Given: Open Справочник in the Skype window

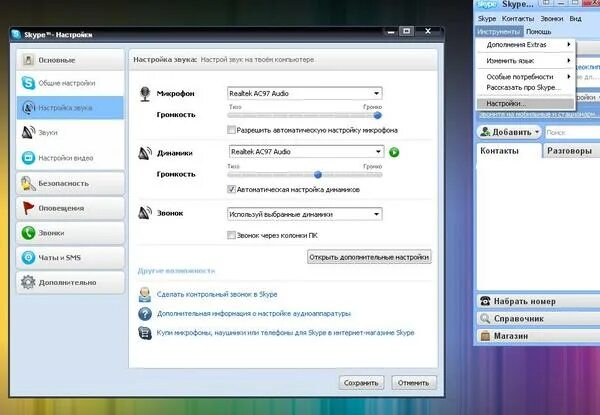Looking at the screenshot, I should click(x=538, y=319).
